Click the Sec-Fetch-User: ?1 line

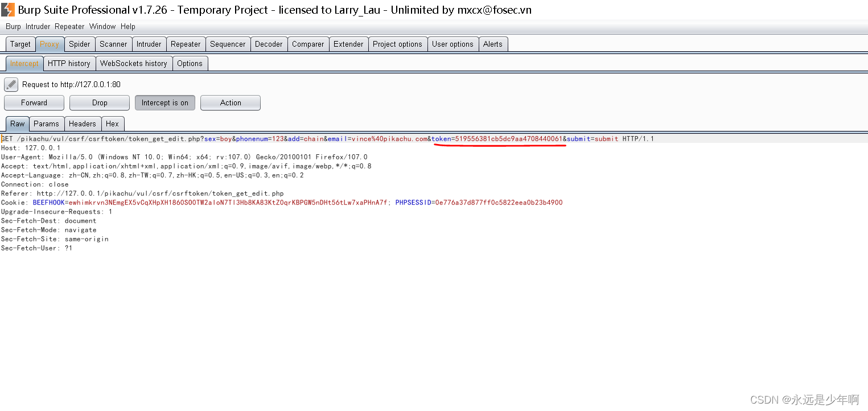point(37,248)
